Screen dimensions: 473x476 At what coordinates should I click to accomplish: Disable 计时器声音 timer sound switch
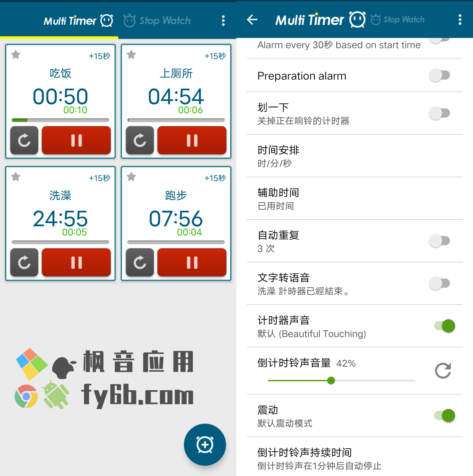(x=445, y=326)
